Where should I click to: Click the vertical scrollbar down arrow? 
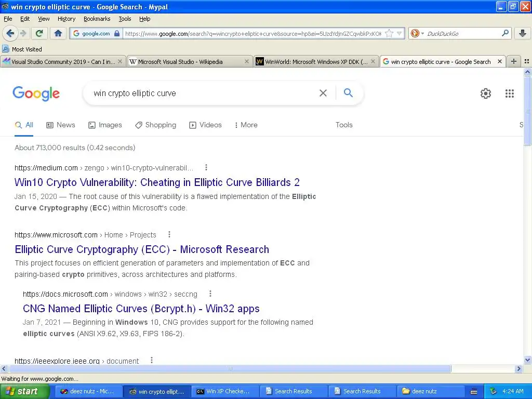pos(527,360)
